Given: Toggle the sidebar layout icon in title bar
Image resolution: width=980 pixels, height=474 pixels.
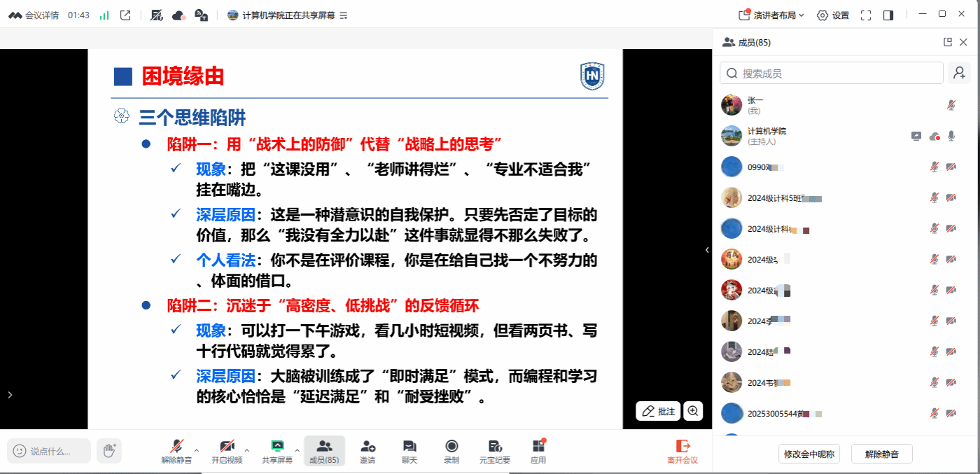Looking at the screenshot, I should coord(888,15).
